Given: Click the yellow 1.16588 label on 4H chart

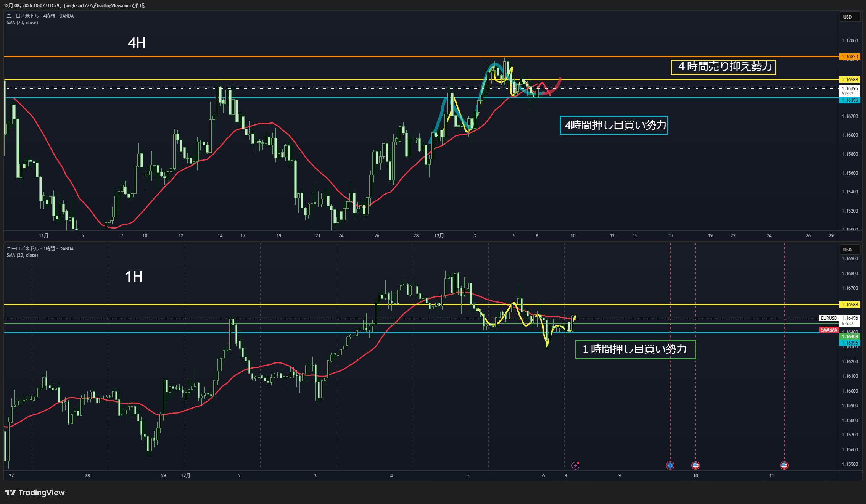Looking at the screenshot, I should coord(850,80).
